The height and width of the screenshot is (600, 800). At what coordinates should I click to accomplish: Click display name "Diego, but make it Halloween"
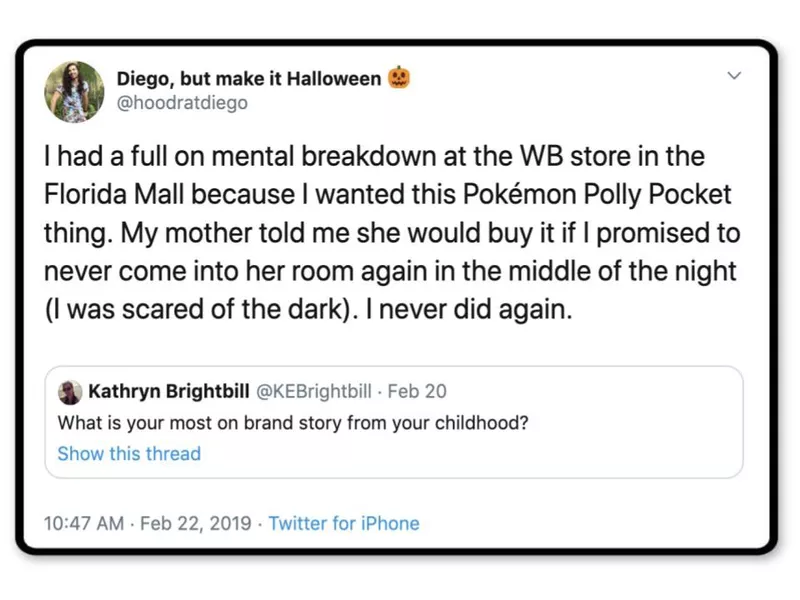point(249,78)
